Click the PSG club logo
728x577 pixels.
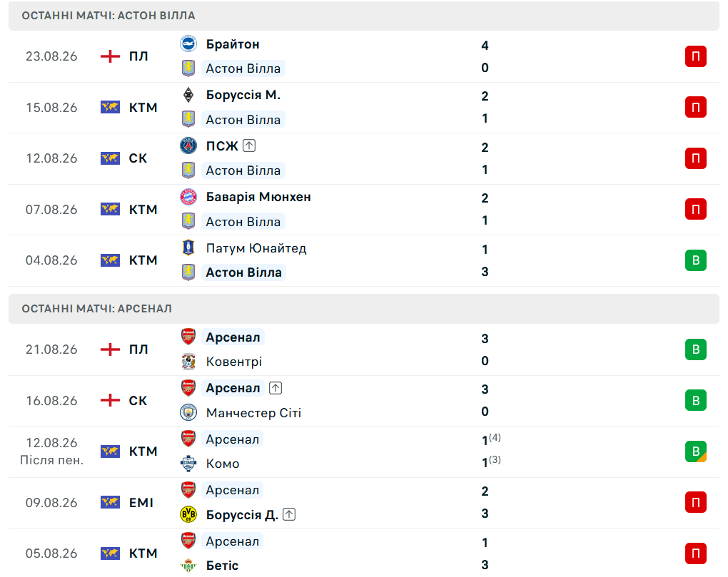click(x=188, y=145)
